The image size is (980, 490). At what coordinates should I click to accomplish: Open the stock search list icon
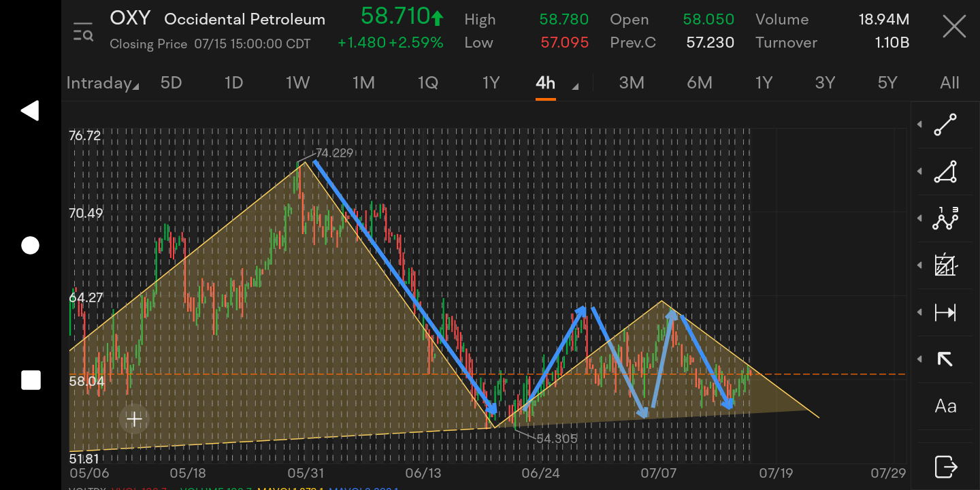pos(83,31)
